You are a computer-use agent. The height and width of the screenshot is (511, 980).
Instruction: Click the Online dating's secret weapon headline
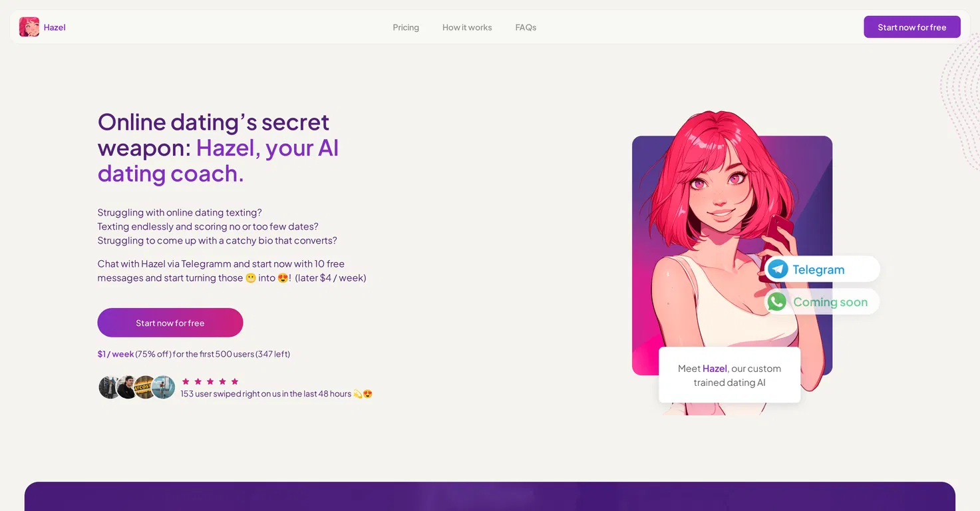(x=218, y=148)
